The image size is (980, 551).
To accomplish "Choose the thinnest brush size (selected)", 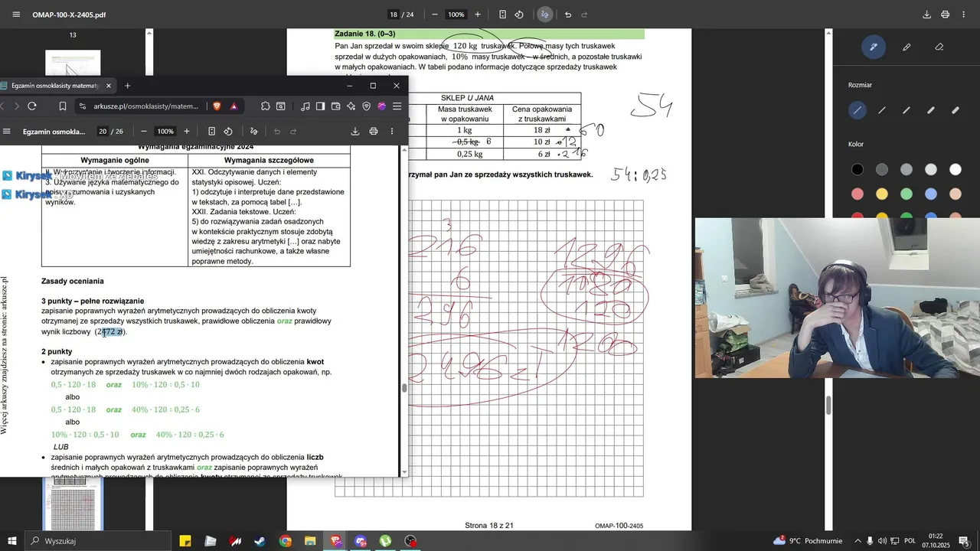I will [x=857, y=110].
